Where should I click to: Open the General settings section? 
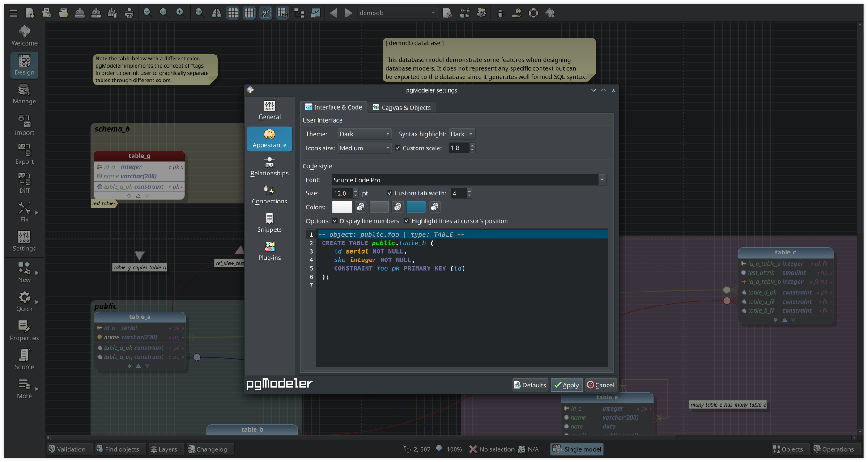(x=269, y=110)
